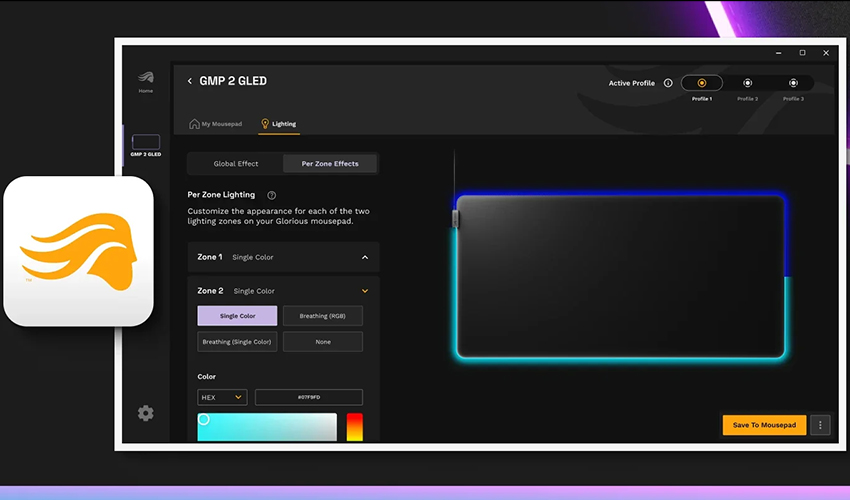This screenshot has height=500, width=850.
Task: Click the Color label
Action: click(207, 376)
